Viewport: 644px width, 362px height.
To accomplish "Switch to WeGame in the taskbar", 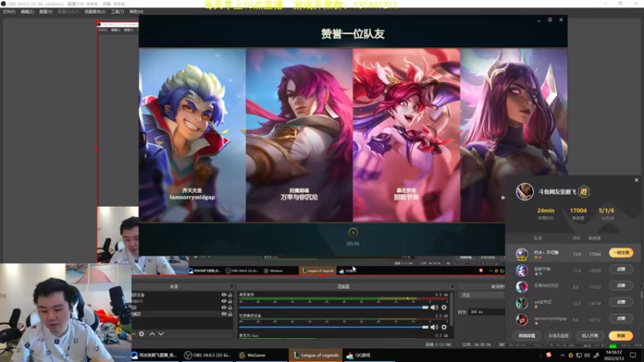I will point(261,355).
